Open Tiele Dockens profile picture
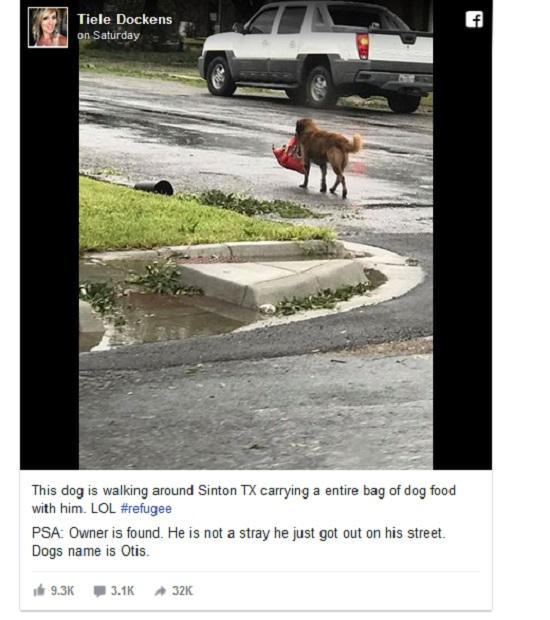Screen dimensions: 550x620 click(x=48, y=28)
